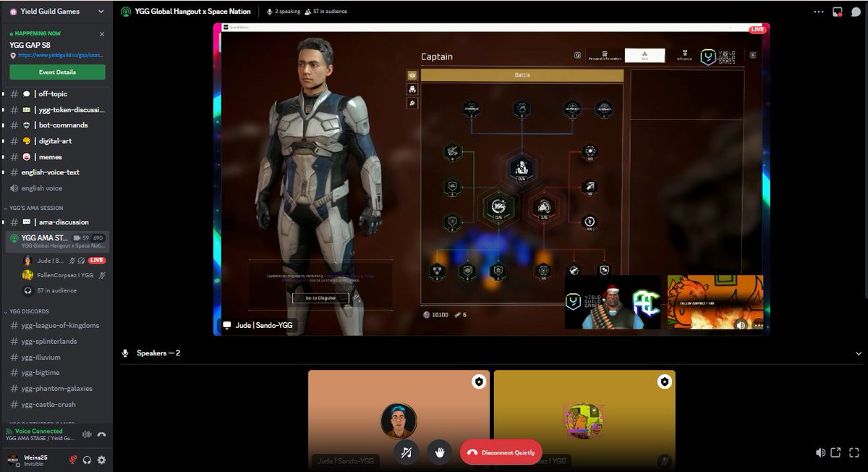Screen dimensions: 868x472
Task: Unmute the microphone in user panel
Action: [x=73, y=460]
